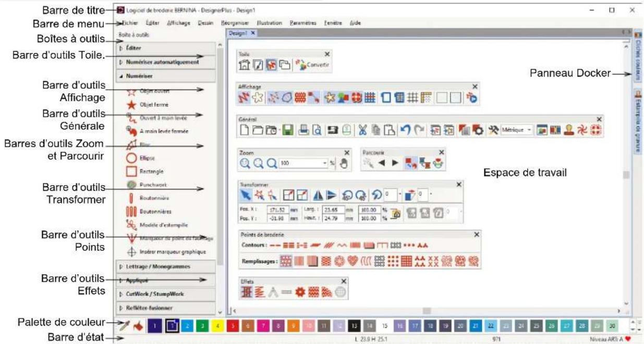Click the first Effets toolbar icon

click(x=246, y=293)
